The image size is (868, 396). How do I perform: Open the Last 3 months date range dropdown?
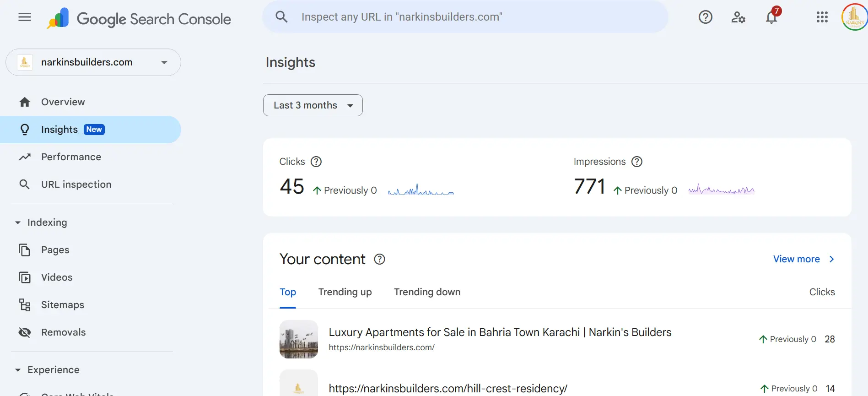pyautogui.click(x=313, y=105)
